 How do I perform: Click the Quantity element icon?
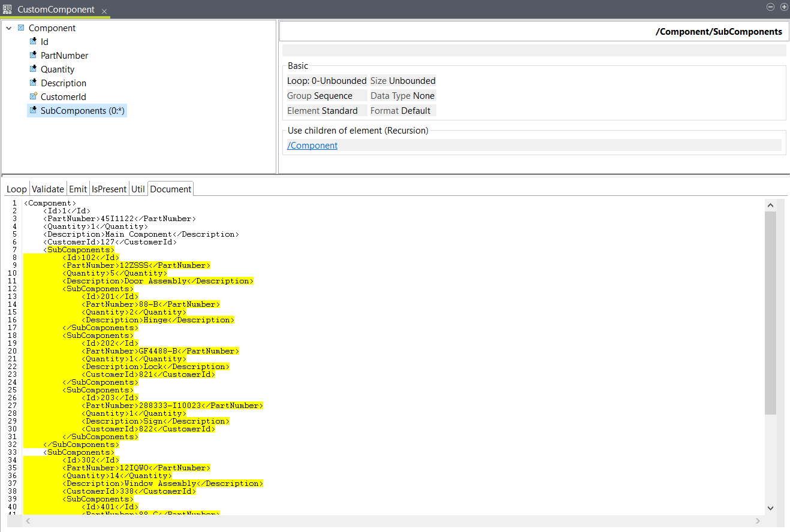tap(34, 69)
